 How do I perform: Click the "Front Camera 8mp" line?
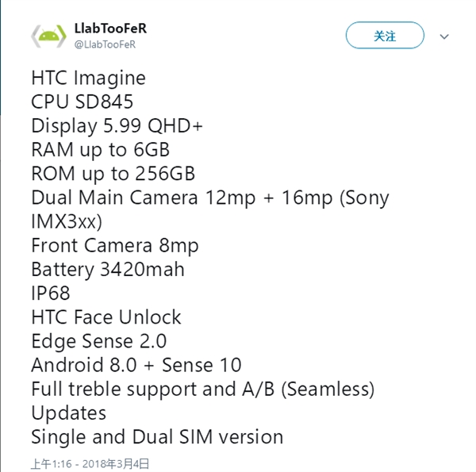114,245
